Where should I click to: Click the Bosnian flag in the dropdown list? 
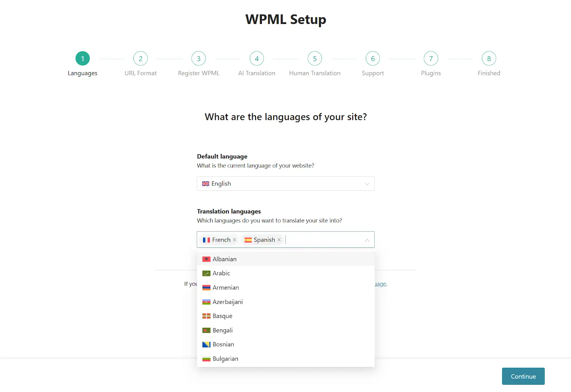206,344
